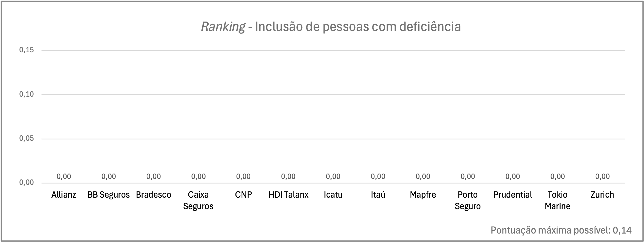Select the HDI Talanx label
This screenshot has width=644, height=242.
click(288, 195)
